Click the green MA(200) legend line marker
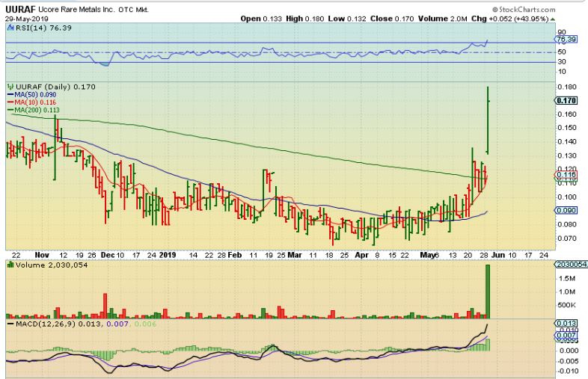This screenshot has width=588, height=379. point(10,110)
